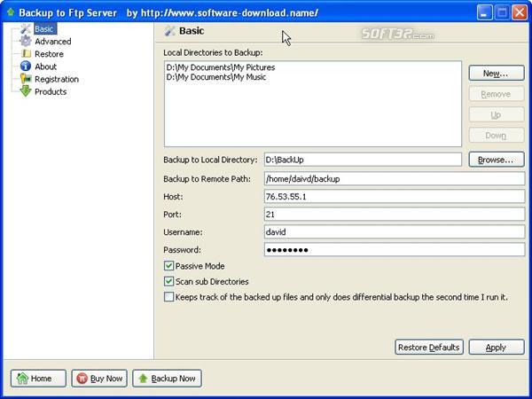The image size is (532, 399).
Task: Click the Advanced gear icon
Action: [26, 41]
